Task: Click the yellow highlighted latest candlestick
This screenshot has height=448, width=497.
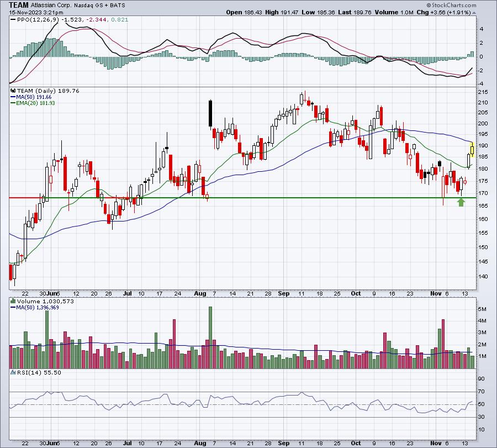Action: 472,149
